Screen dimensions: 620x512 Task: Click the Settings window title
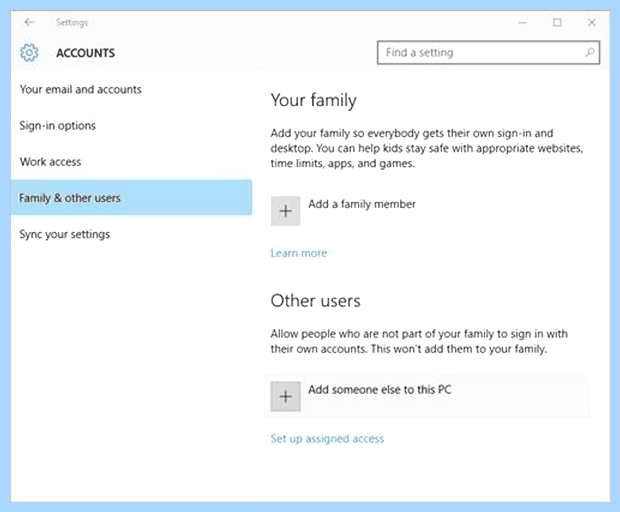72,23
